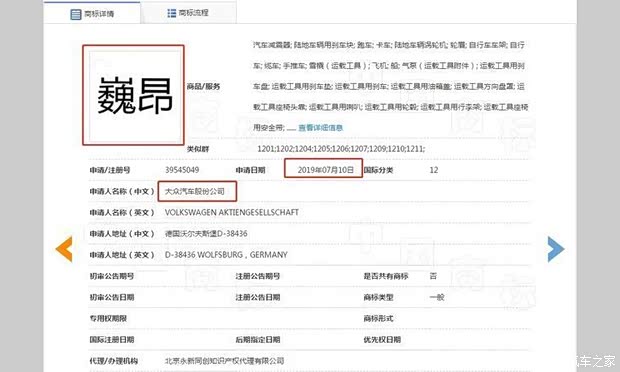Select applicant name 大众汽车股份公司
This screenshot has height=372, width=620.
tap(195, 191)
